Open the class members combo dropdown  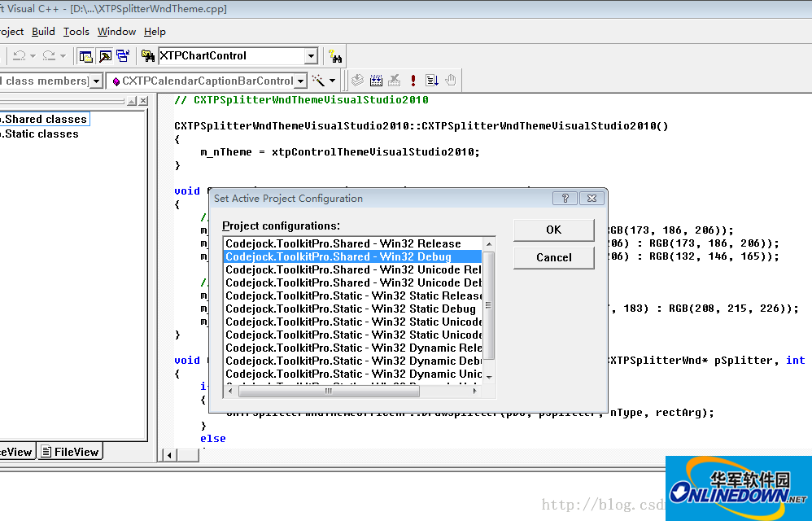tap(96, 81)
